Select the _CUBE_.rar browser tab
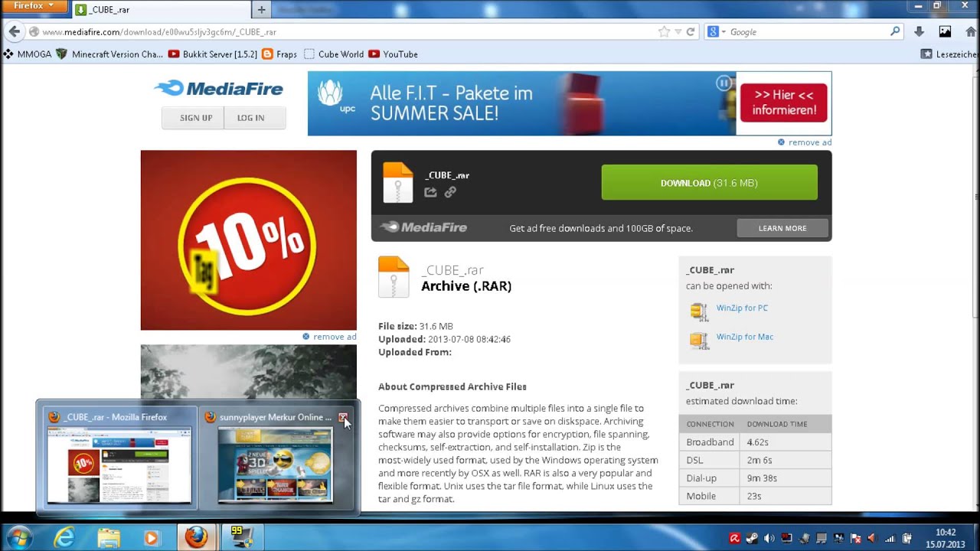This screenshot has width=980, height=551. 160,10
